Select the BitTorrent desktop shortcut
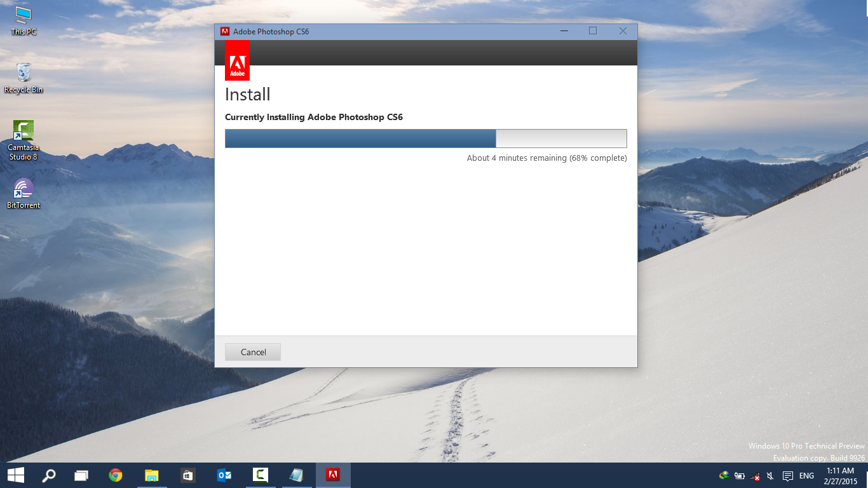Screen dimensions: 868x488 pyautogui.click(x=24, y=194)
